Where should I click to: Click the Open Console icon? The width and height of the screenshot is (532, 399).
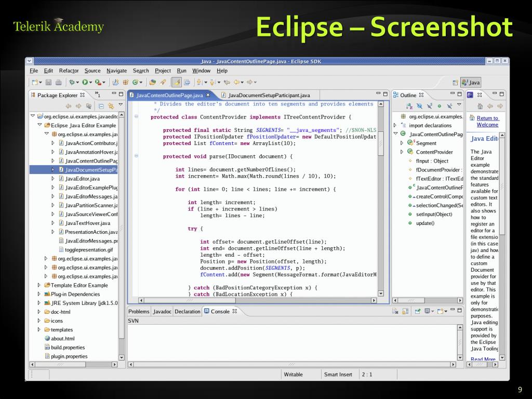441,311
